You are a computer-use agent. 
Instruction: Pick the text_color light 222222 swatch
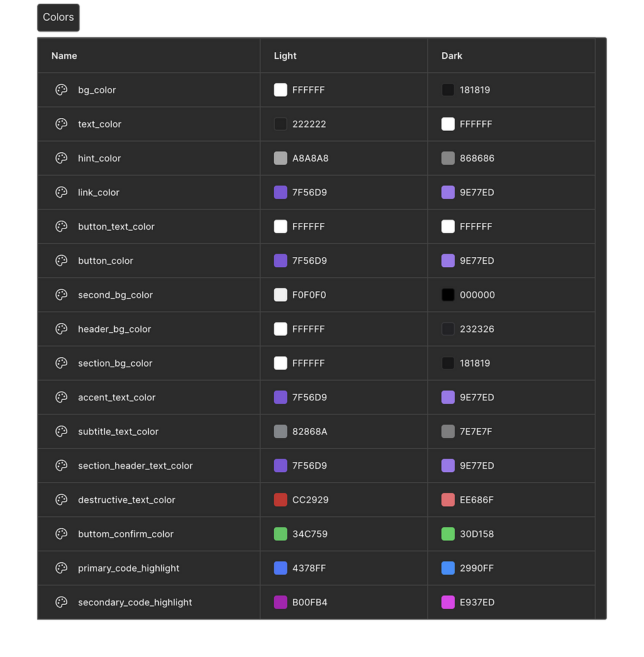(x=280, y=124)
